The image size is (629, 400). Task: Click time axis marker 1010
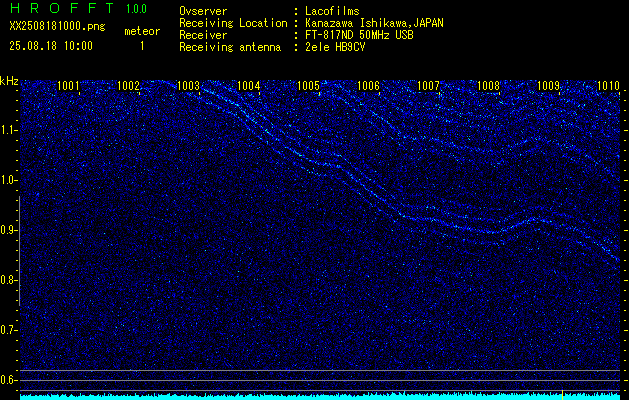click(x=609, y=86)
